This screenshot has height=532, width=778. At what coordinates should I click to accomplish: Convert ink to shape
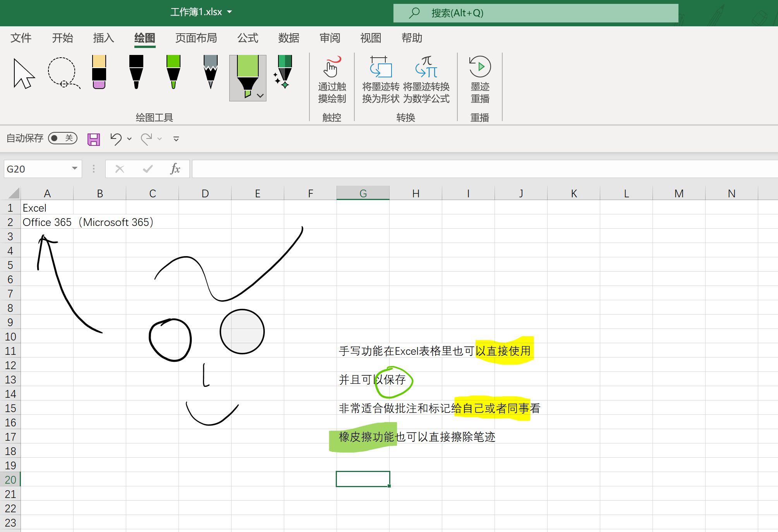[380, 79]
